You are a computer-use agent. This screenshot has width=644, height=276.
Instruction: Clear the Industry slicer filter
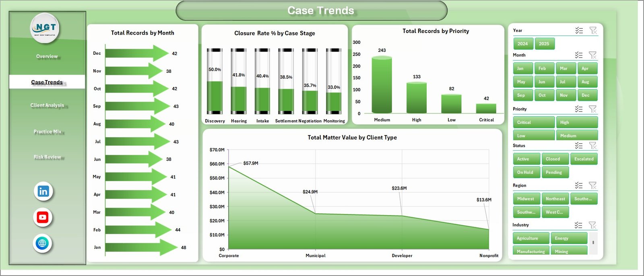pos(592,225)
